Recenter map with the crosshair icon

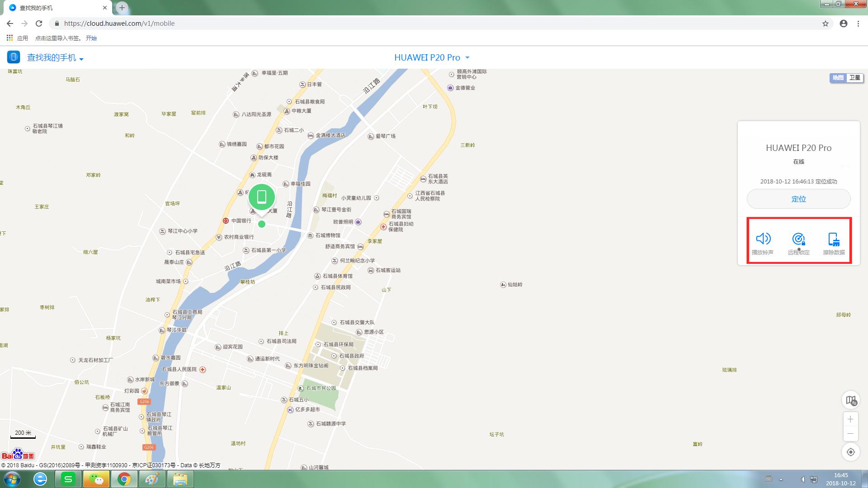point(851,452)
